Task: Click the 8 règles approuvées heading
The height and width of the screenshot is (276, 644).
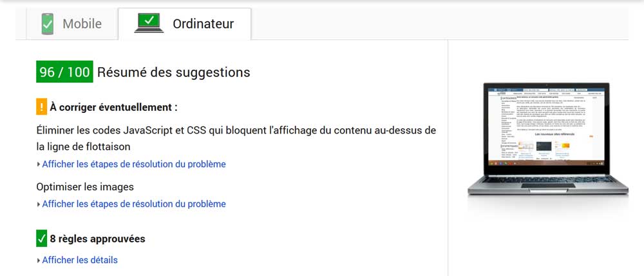Action: pyautogui.click(x=97, y=239)
